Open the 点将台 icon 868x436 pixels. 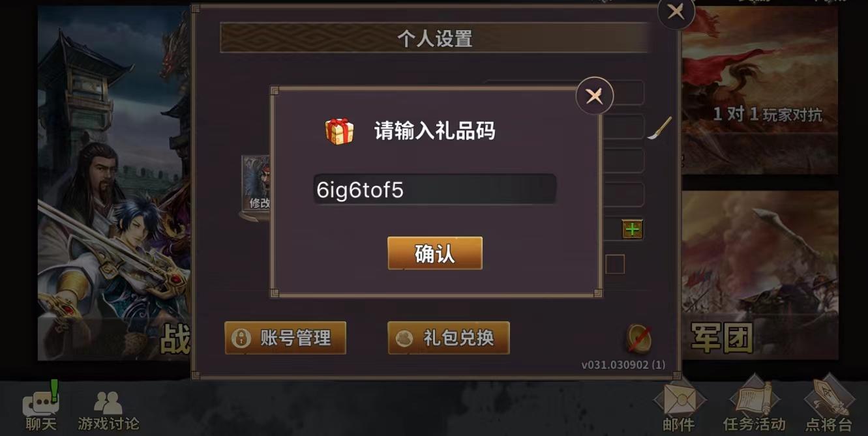(x=830, y=405)
